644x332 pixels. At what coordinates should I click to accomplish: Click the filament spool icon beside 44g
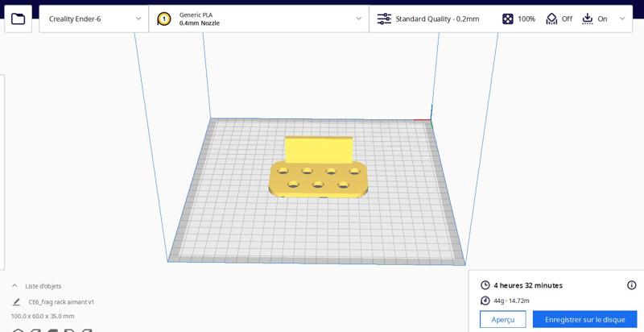pos(485,301)
